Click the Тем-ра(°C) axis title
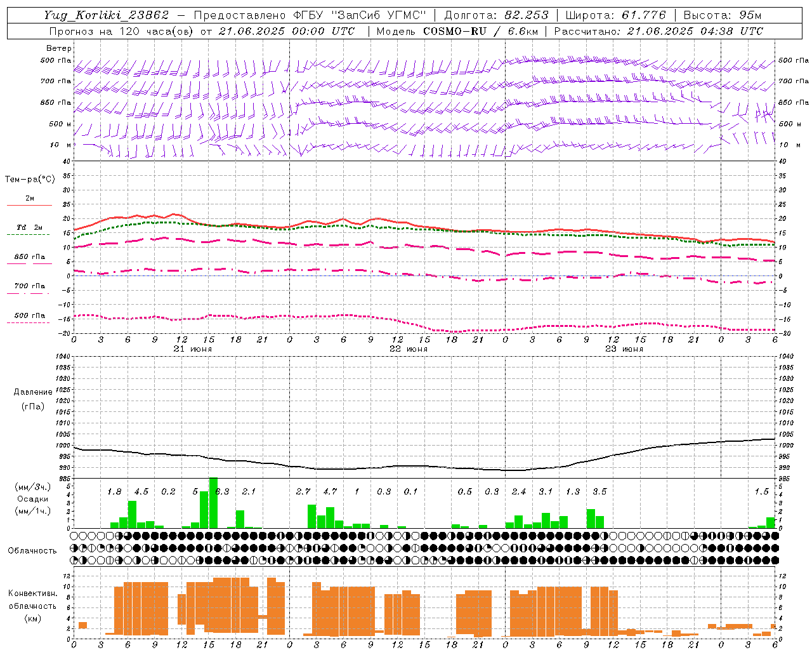The image size is (812, 650). (30, 180)
